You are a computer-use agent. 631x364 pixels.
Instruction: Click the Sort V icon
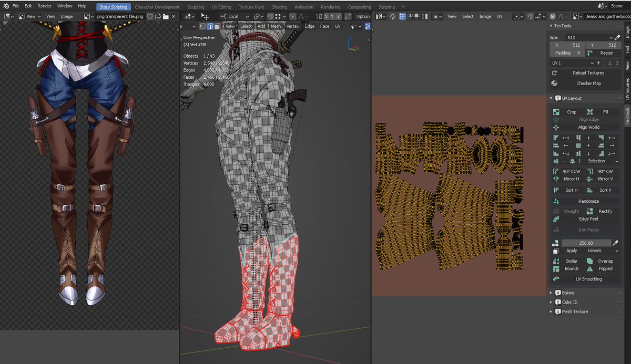pos(589,190)
